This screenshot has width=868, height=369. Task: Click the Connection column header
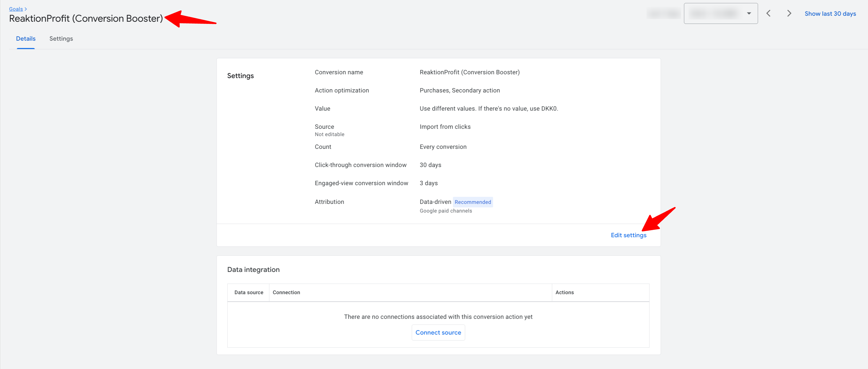(286, 293)
